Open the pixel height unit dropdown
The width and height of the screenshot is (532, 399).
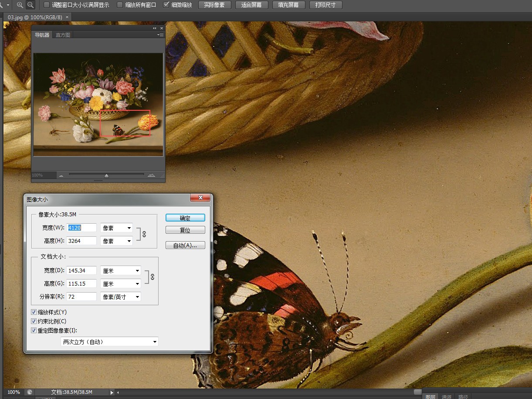pos(116,241)
